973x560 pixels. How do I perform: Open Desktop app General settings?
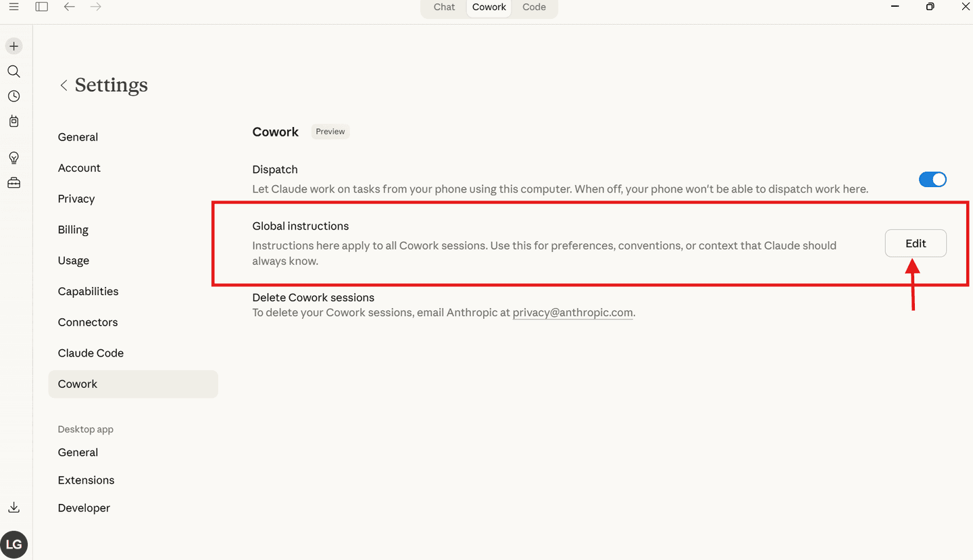(x=78, y=453)
